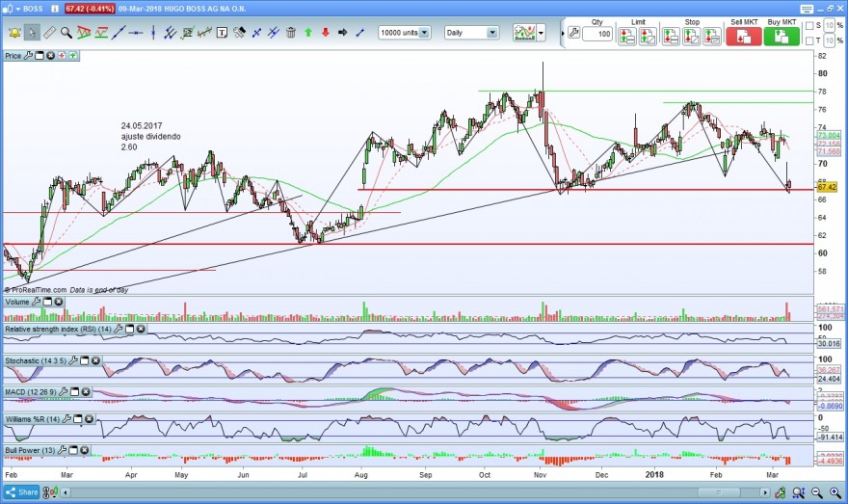Configure MACD indicator with wrench
The height and width of the screenshot is (504, 848).
64,391
